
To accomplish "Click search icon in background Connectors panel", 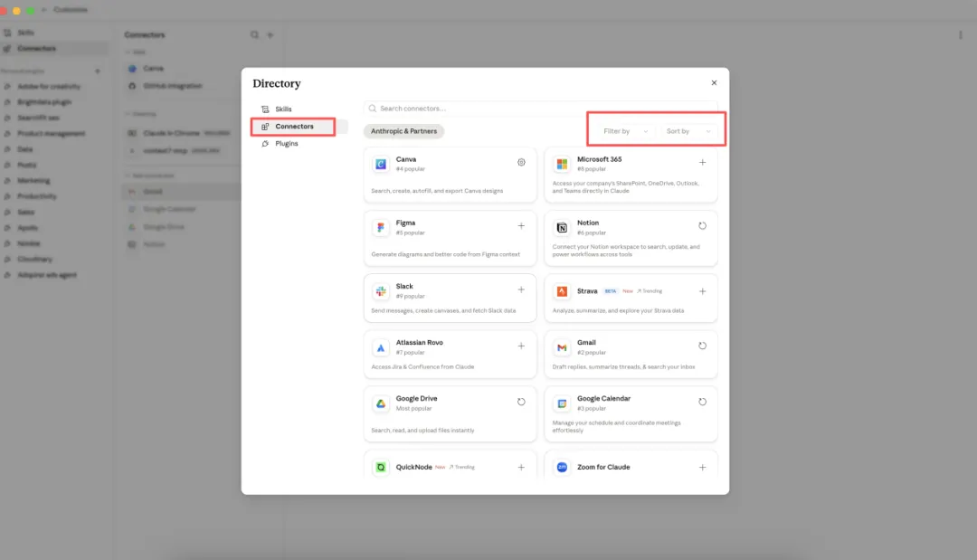I will click(x=254, y=35).
